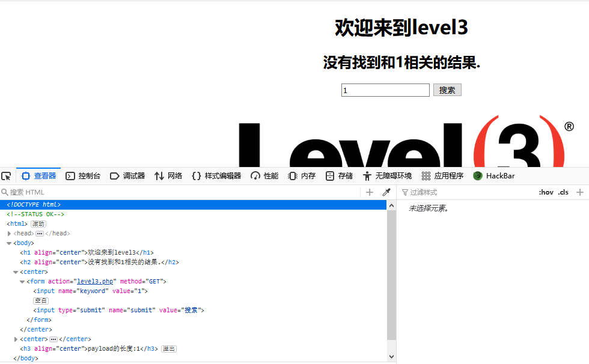Switch to the 网络 network tab
Screen dimensions: 589x364
pyautogui.click(x=168, y=176)
